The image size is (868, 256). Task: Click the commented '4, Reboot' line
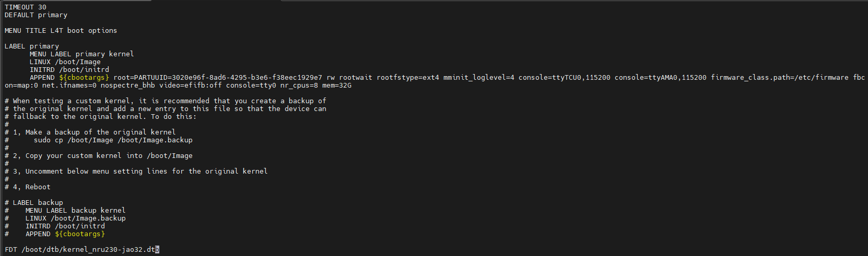[x=31, y=187]
